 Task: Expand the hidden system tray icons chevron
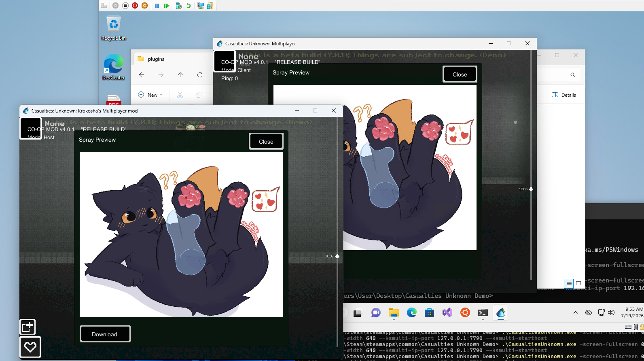pos(575,312)
